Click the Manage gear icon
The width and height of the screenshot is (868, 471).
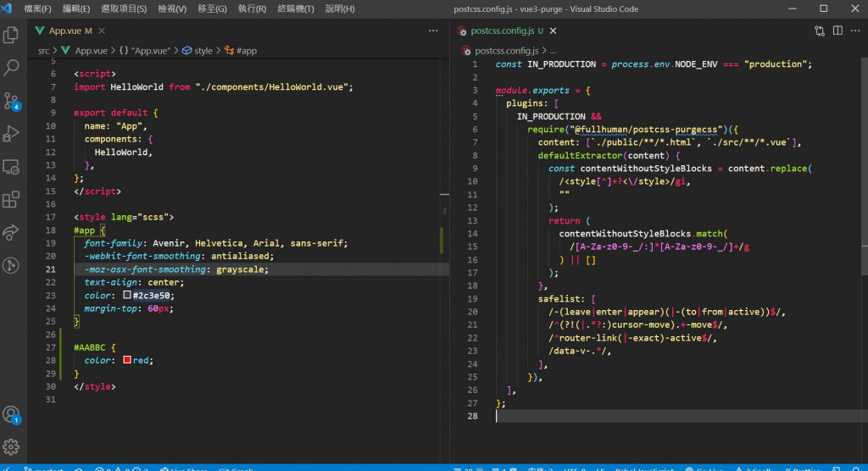pos(12,446)
